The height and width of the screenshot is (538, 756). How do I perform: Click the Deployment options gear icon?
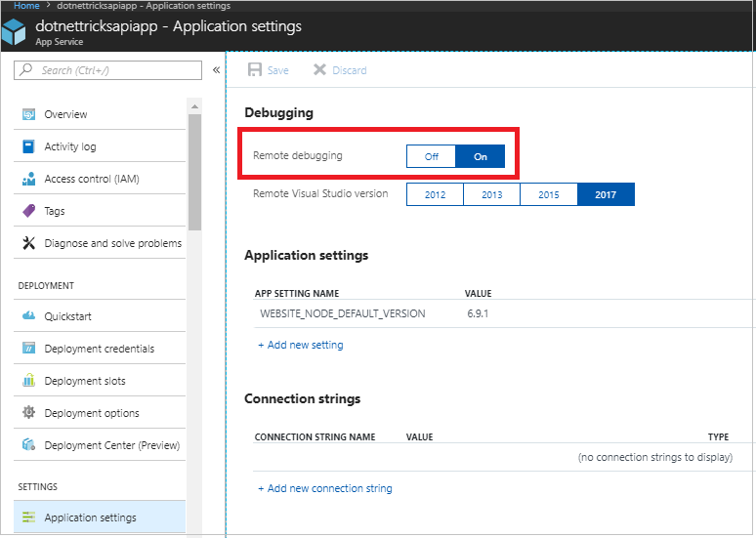[x=27, y=413]
